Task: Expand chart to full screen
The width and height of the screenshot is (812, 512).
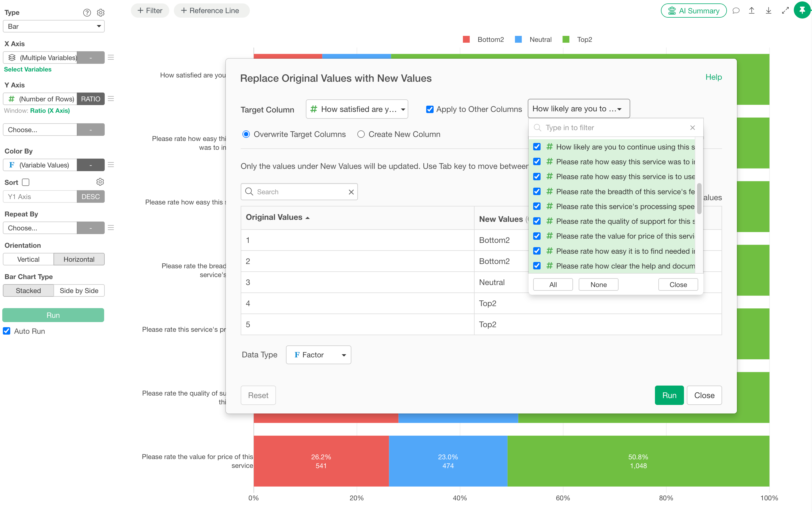Action: pyautogui.click(x=785, y=11)
